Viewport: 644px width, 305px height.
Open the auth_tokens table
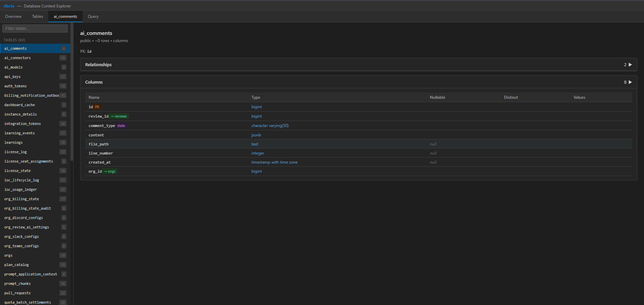(x=35, y=86)
